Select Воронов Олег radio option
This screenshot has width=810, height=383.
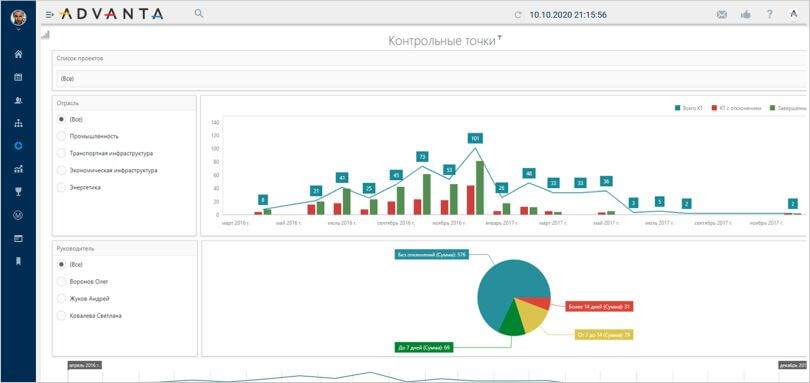[x=61, y=281]
